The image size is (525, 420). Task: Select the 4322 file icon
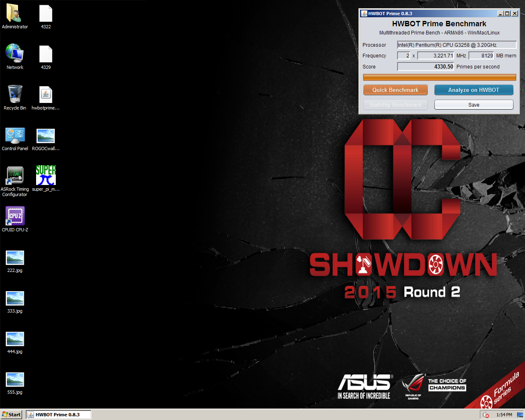point(46,14)
